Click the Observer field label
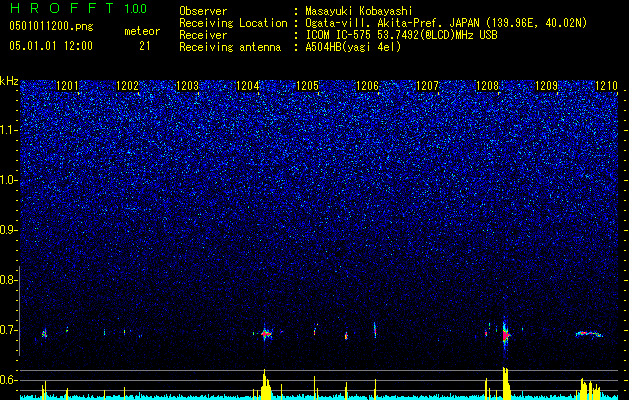Image resolution: width=629 pixels, height=400 pixels. (x=203, y=11)
